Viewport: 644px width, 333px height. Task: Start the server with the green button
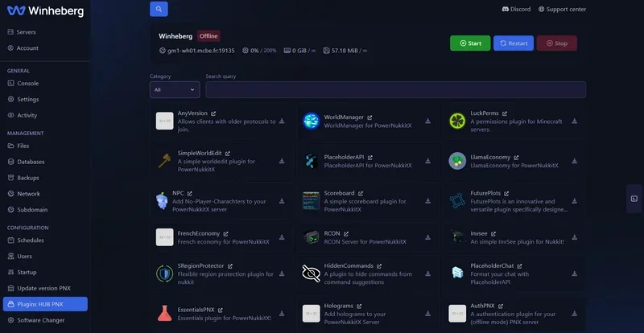click(x=470, y=43)
